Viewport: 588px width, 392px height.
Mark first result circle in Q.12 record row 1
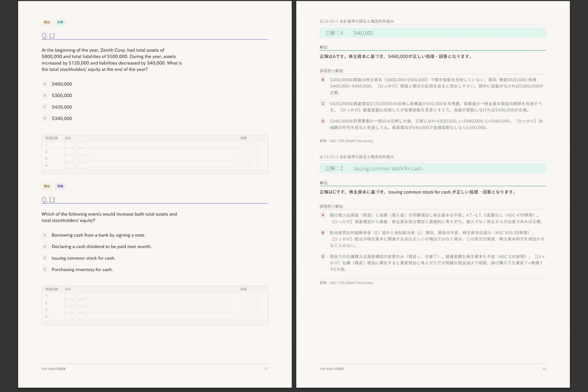[x=242, y=145]
